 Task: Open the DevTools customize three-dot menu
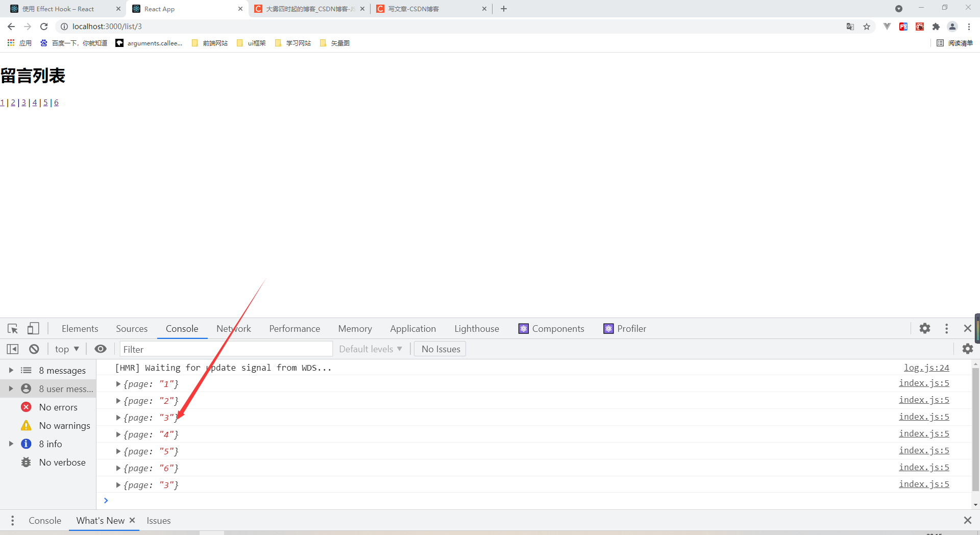coord(946,328)
